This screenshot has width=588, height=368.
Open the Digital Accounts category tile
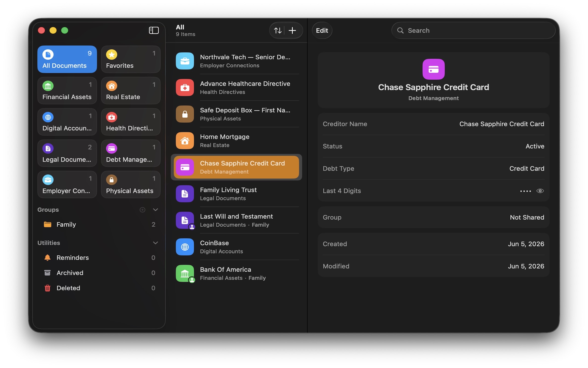67,122
